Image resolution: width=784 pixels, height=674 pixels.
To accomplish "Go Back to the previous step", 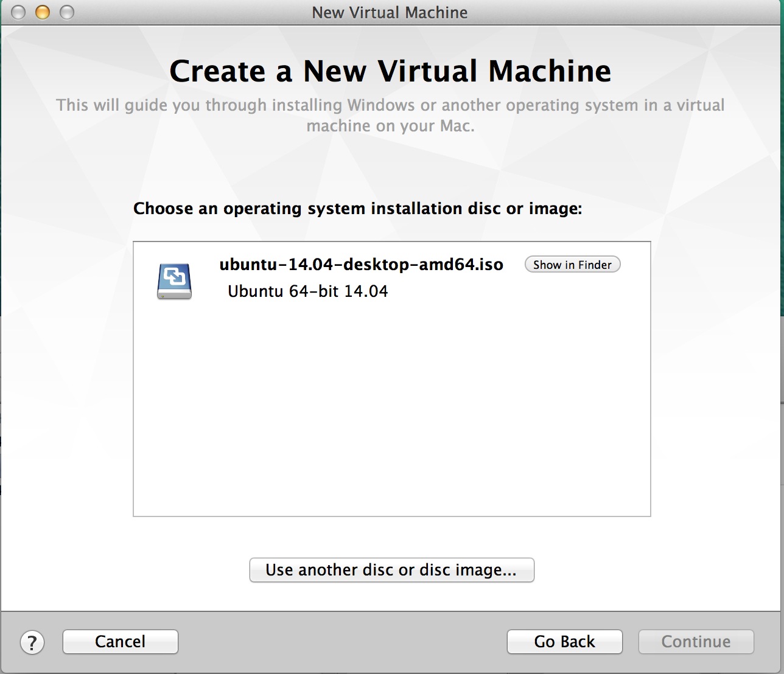I will pos(564,642).
